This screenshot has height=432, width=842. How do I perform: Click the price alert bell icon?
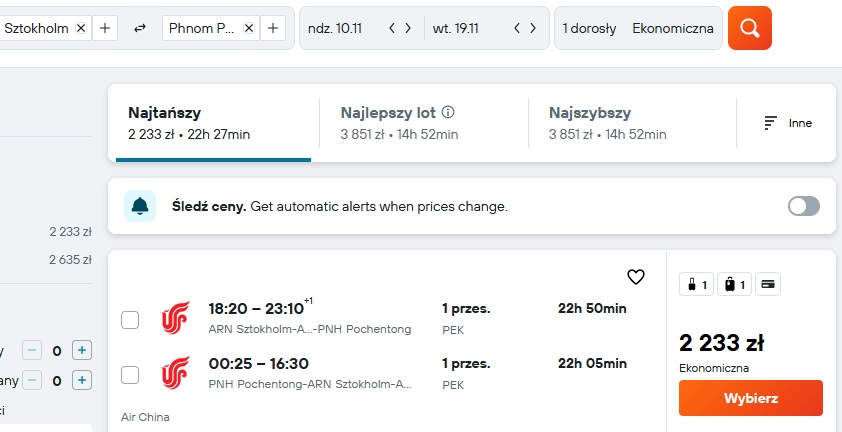pyautogui.click(x=140, y=206)
